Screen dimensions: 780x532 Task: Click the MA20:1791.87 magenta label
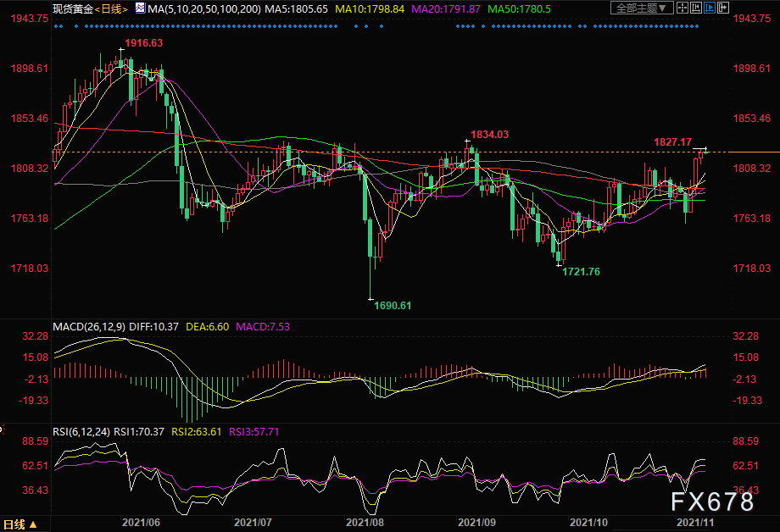[x=446, y=9]
